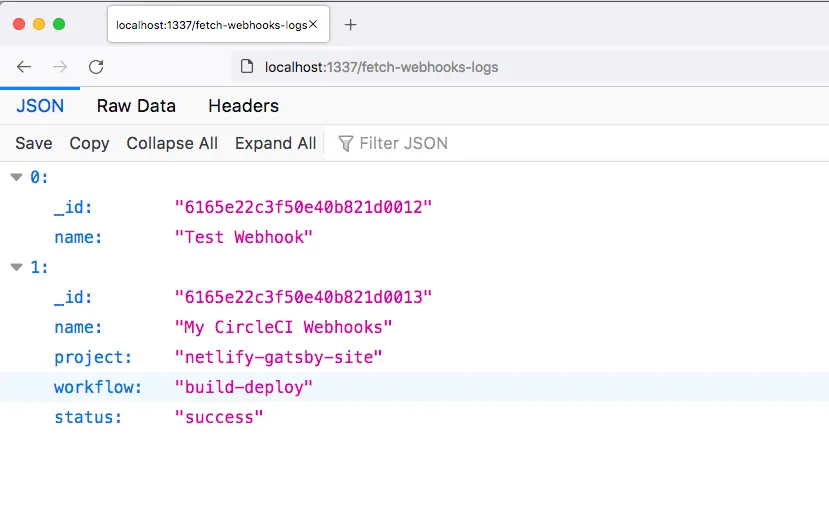Image resolution: width=829 pixels, height=505 pixels.
Task: Select the value "success"
Action: [x=219, y=418]
